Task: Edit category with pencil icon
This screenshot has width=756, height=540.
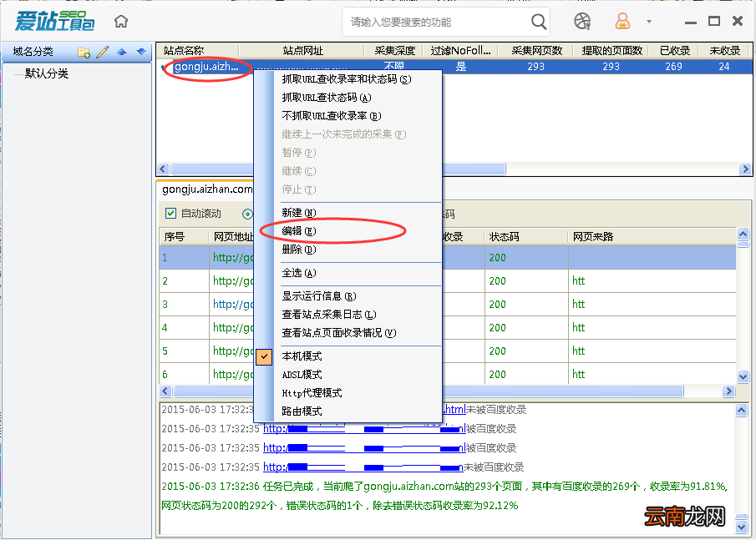Action: pos(103,52)
